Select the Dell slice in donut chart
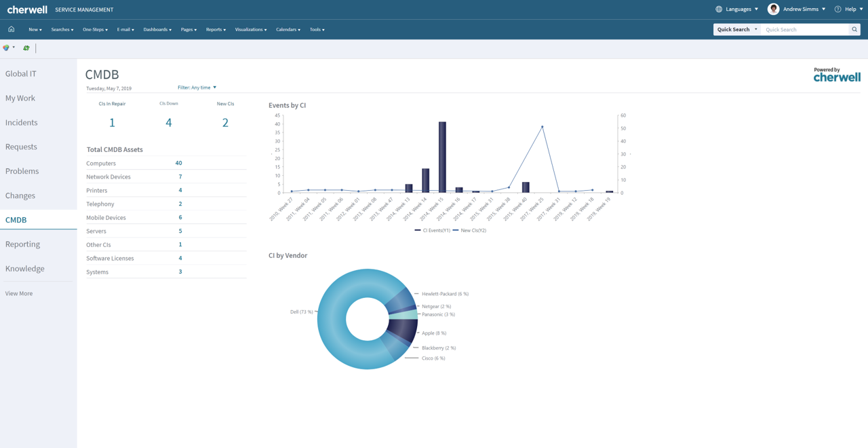The height and width of the screenshot is (448, 868). tap(336, 319)
